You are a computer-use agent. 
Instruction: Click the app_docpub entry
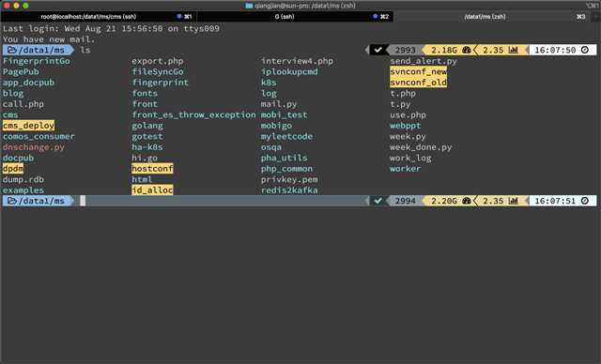tap(28, 83)
